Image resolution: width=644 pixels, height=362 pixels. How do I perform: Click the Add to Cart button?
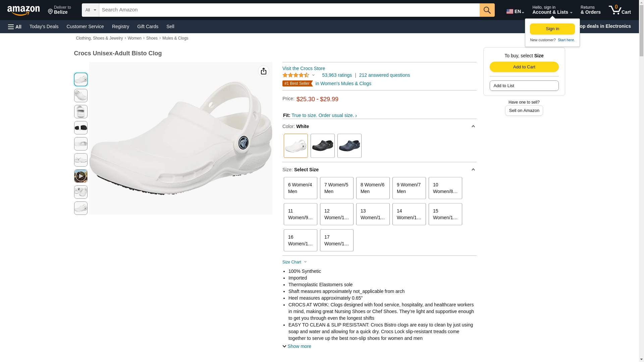(524, 67)
